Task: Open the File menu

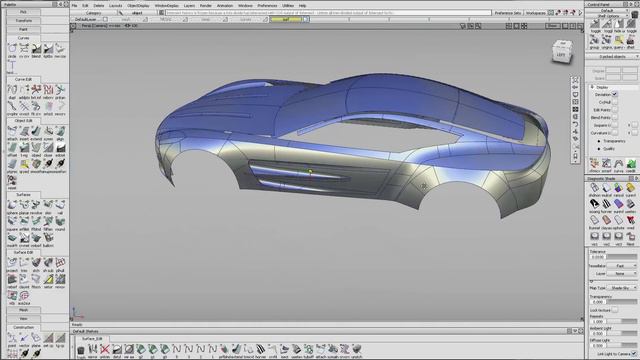Action: coord(74,6)
